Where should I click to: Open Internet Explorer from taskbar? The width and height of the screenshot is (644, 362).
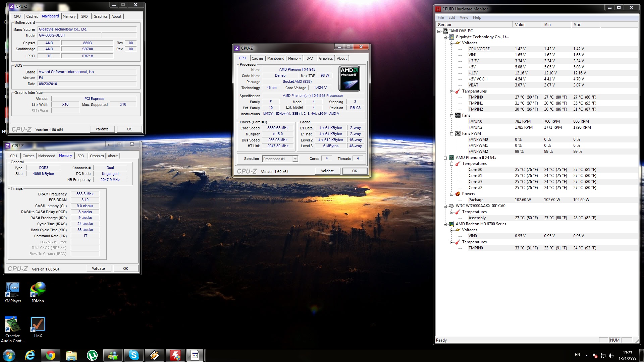pyautogui.click(x=30, y=355)
